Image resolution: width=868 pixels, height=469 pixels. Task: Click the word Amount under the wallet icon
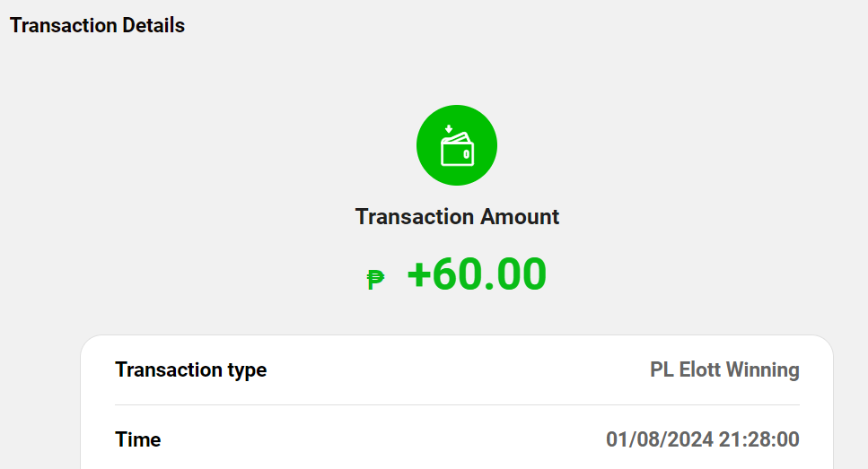tap(520, 216)
